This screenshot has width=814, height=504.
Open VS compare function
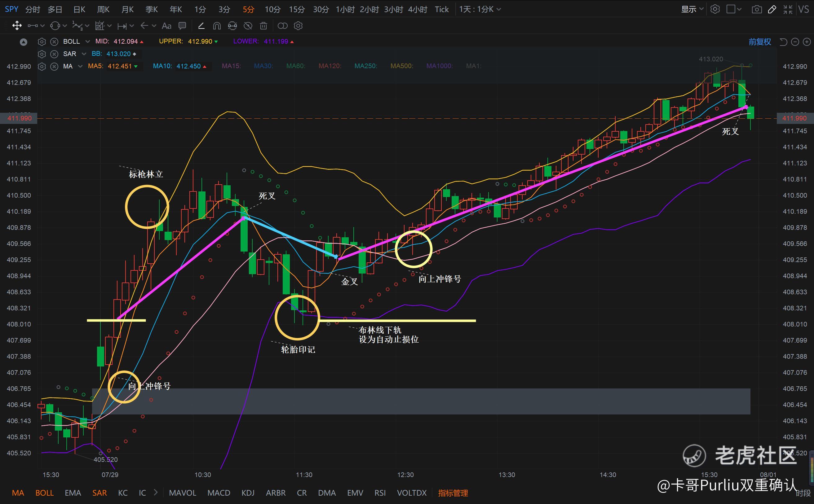coord(803,9)
